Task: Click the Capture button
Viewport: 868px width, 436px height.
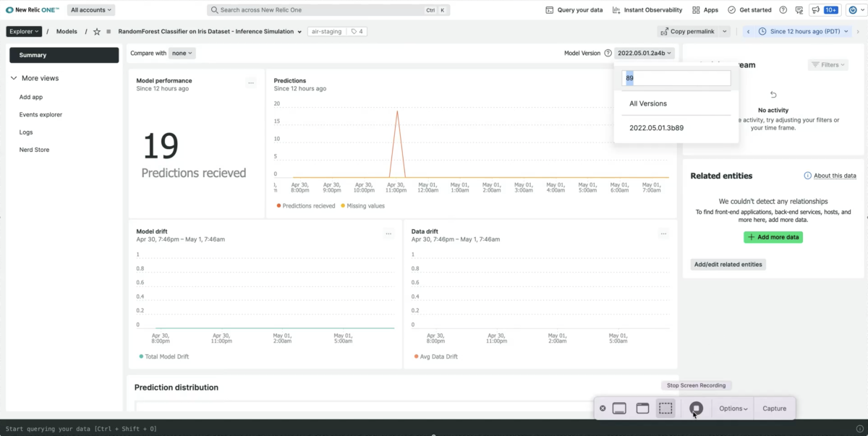Action: pos(774,409)
